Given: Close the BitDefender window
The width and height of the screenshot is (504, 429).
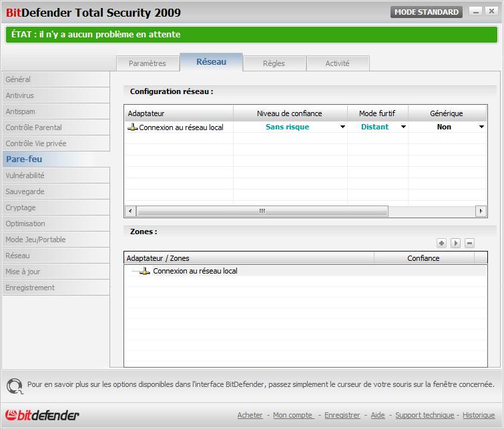Looking at the screenshot, I should 492,11.
